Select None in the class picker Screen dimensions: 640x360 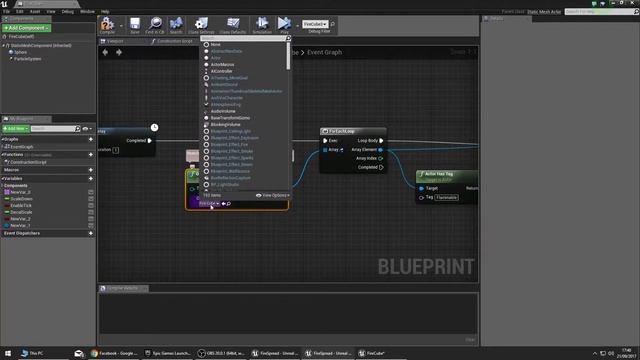(216, 44)
